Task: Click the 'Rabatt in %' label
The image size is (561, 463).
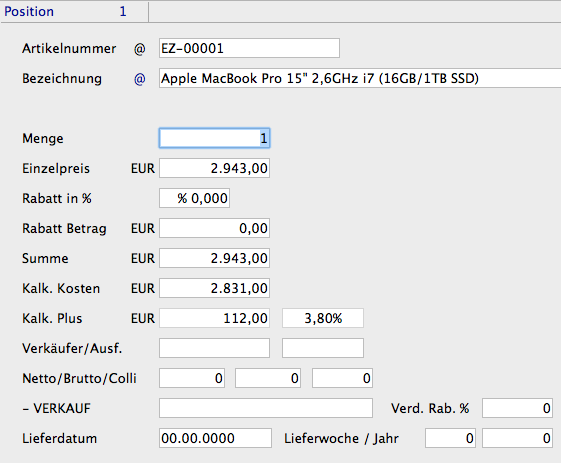Action: pyautogui.click(x=57, y=199)
